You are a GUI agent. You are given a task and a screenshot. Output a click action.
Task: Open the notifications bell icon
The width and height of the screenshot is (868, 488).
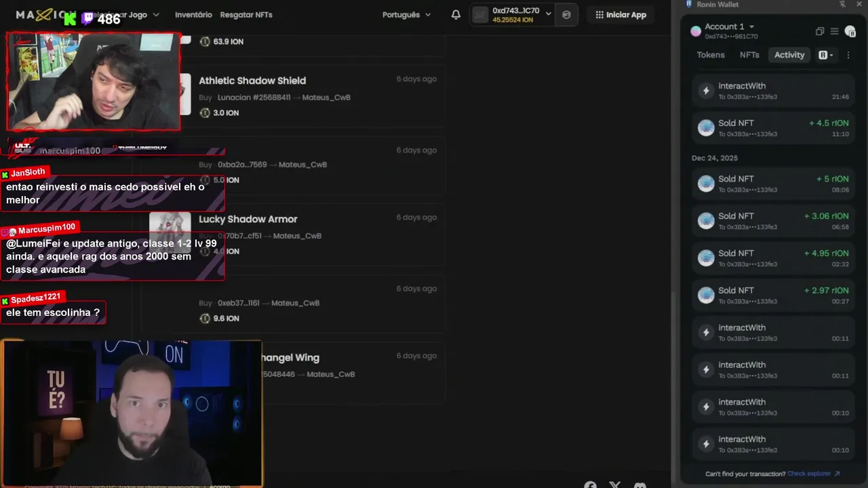[x=456, y=14]
